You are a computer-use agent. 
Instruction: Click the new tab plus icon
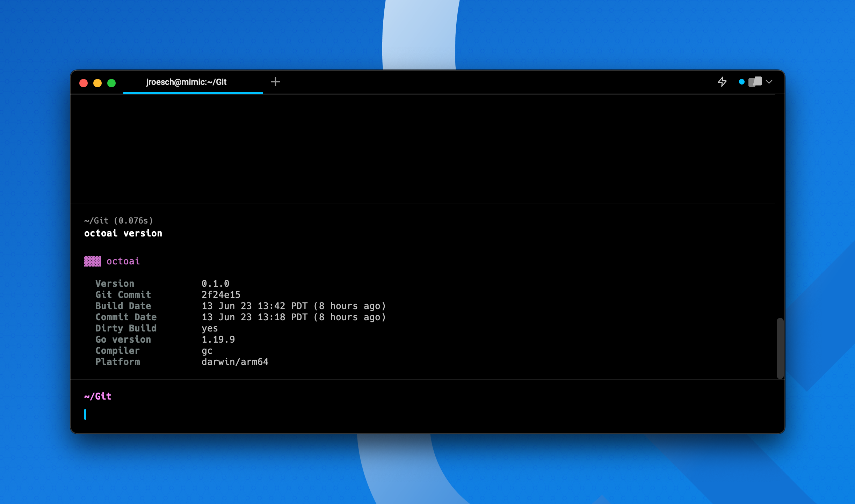click(x=275, y=82)
